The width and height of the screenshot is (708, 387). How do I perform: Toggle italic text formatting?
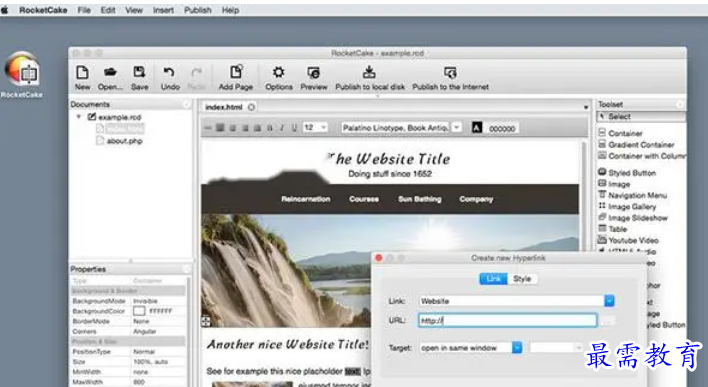click(282, 128)
